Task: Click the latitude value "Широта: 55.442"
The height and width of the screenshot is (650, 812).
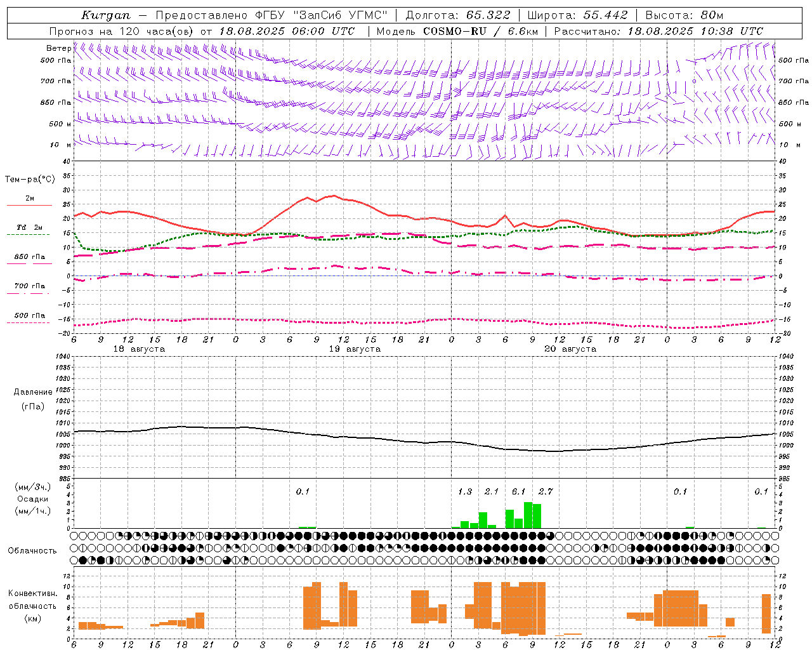Action: pos(578,15)
